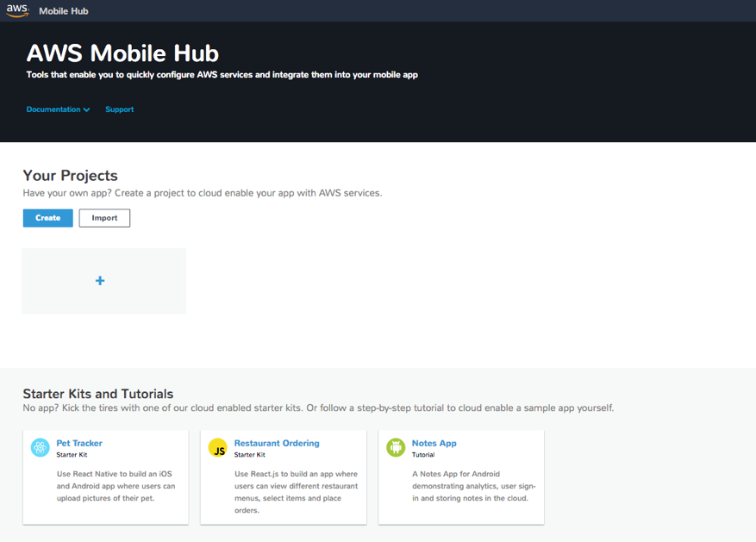Open the Pet Tracker starter kit
The width and height of the screenshot is (756, 542).
click(79, 443)
